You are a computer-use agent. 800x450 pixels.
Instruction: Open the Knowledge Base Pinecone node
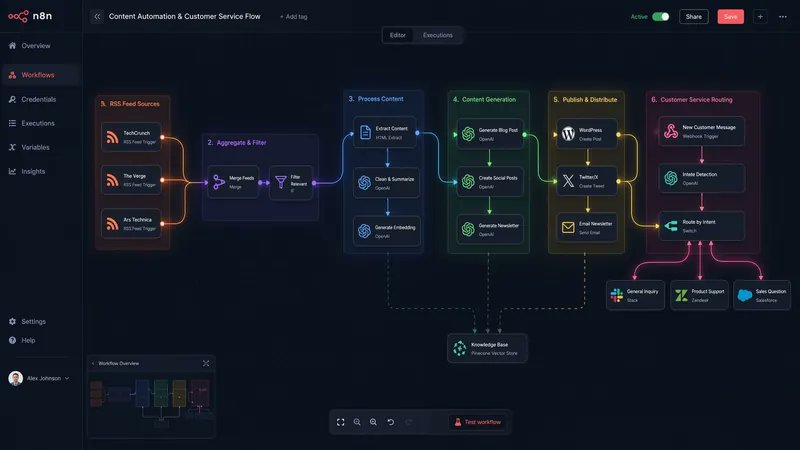[487, 348]
